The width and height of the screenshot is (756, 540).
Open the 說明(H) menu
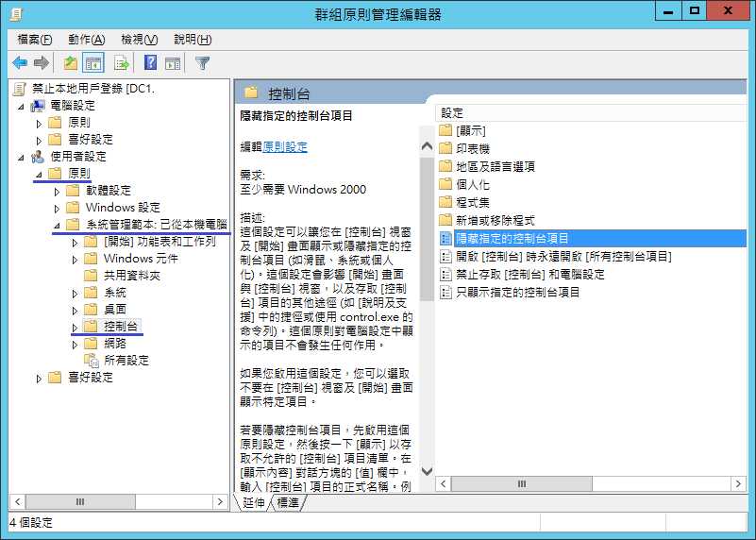[193, 40]
